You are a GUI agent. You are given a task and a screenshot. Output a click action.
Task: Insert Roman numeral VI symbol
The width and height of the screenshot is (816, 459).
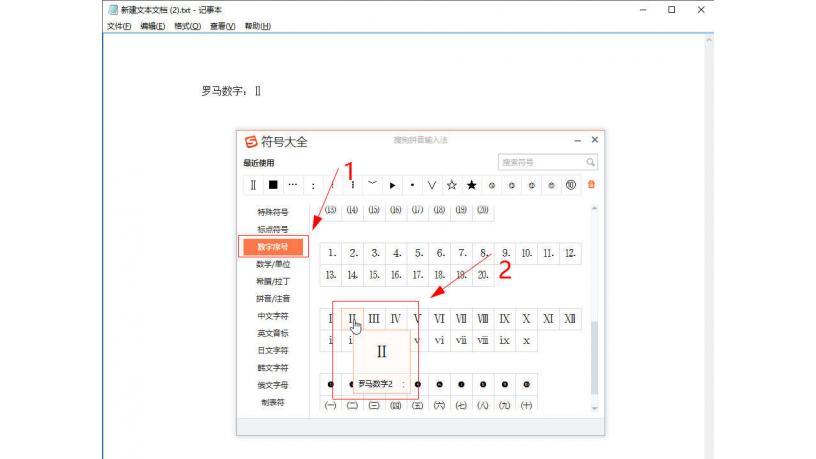[439, 318]
